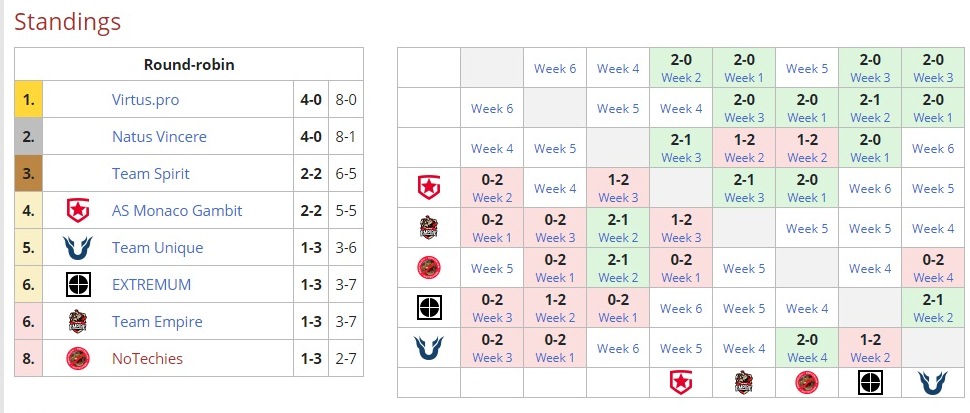The width and height of the screenshot is (970, 413).
Task: Select NoTechies logo in crosstable left column
Action: point(428,268)
